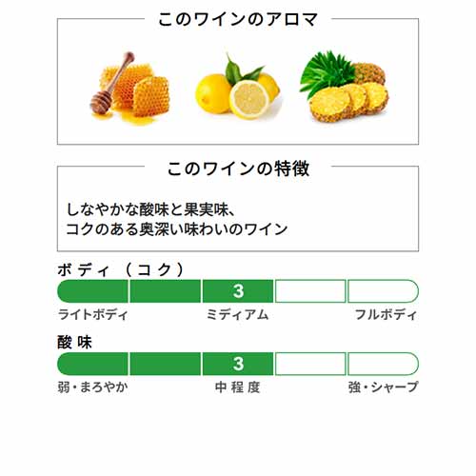Viewport: 476px width, 476px height.
Task: Click the honeycomb with dipper image
Action: pos(129,89)
